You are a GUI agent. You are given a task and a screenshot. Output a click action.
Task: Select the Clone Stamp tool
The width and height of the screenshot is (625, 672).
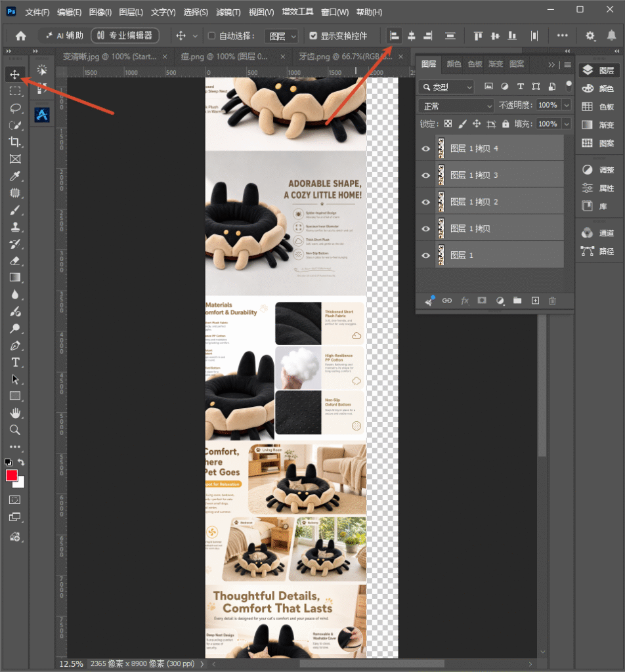coord(15,226)
